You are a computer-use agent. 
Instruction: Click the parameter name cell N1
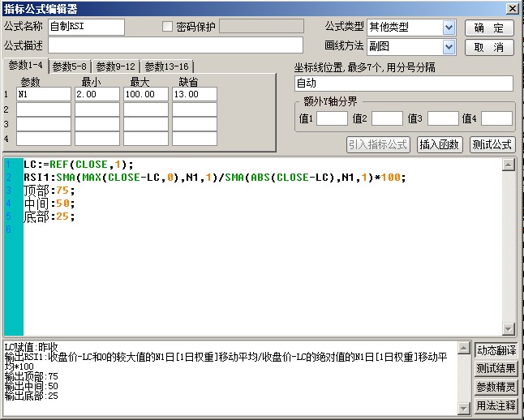tap(44, 94)
